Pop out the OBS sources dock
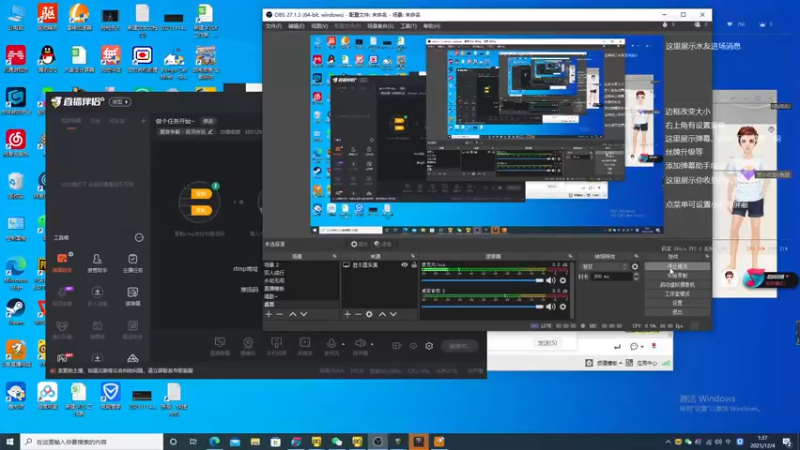This screenshot has height=450, width=800. click(413, 256)
